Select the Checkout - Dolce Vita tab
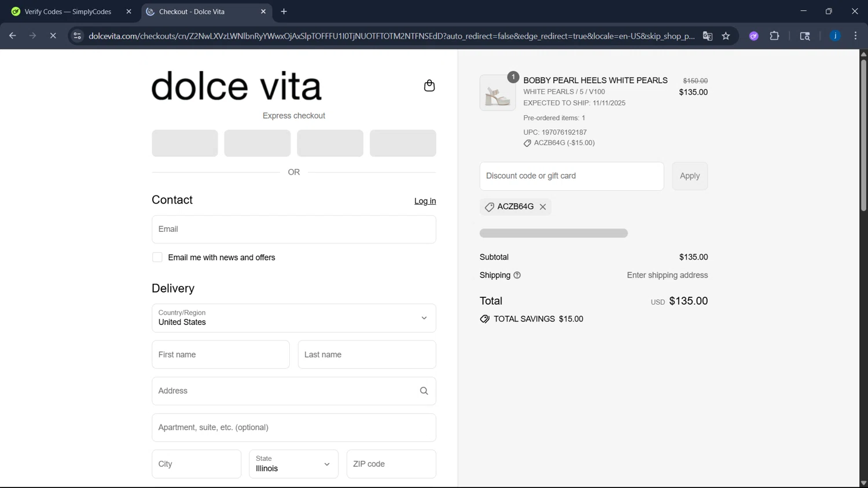Screen dimensions: 868x488 pos(199,12)
